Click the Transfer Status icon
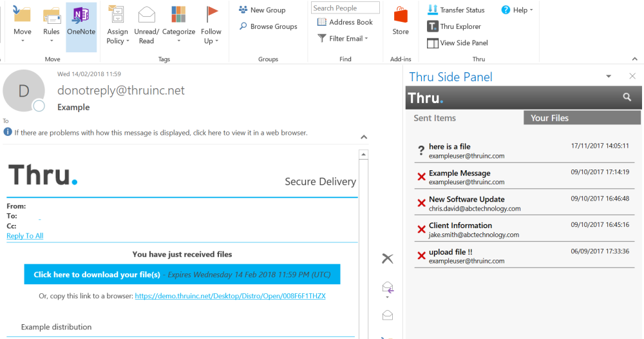Image resolution: width=644 pixels, height=339 pixels. [433, 10]
